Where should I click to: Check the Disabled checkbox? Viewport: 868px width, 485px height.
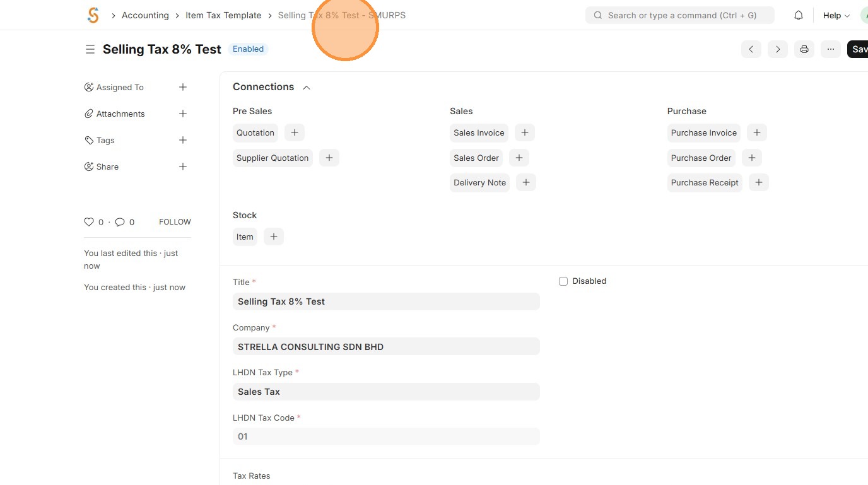click(x=563, y=281)
